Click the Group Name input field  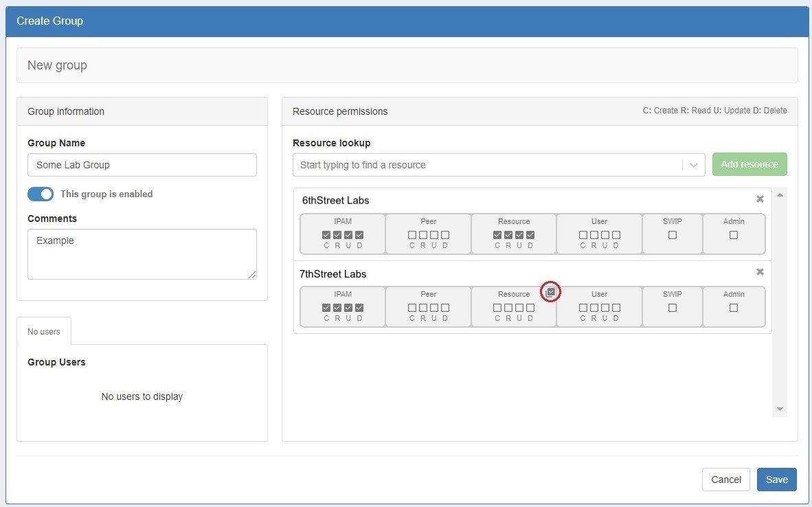click(x=142, y=165)
